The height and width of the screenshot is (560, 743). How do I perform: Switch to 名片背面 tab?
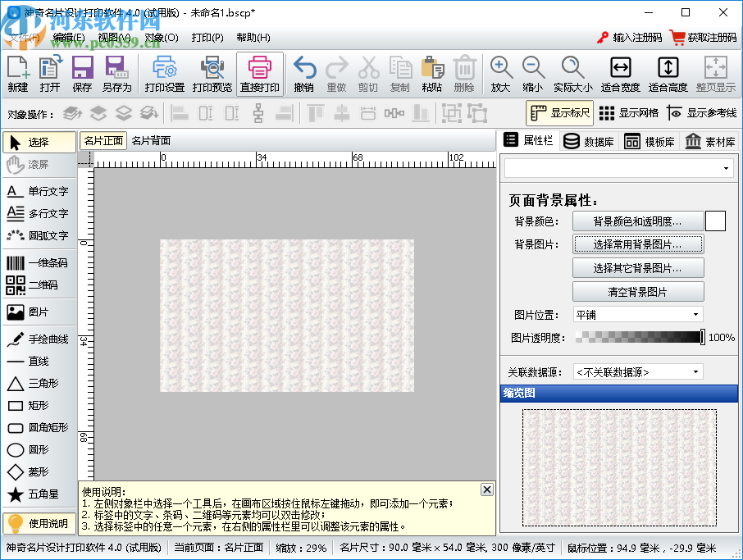[151, 141]
